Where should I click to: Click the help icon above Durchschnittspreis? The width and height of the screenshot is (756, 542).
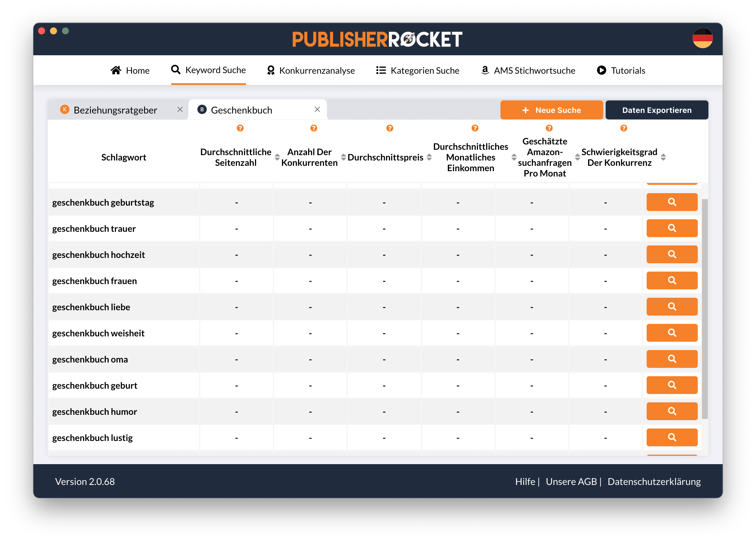pos(390,128)
